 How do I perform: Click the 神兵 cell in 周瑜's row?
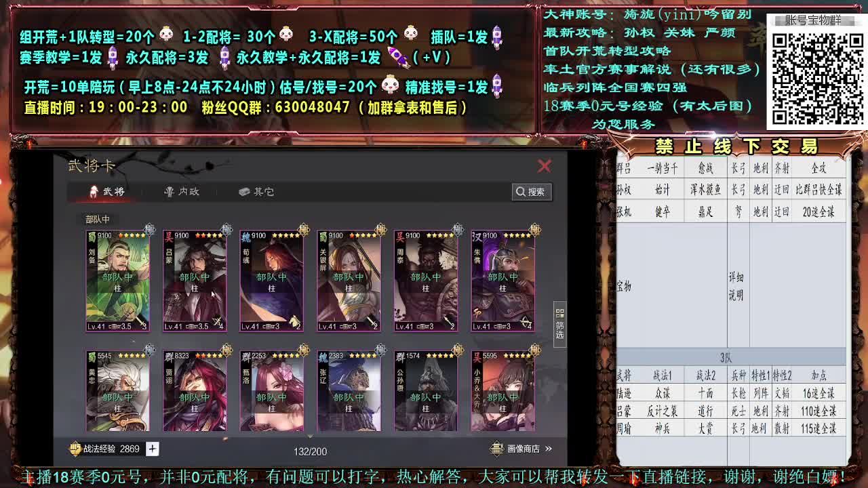point(663,428)
